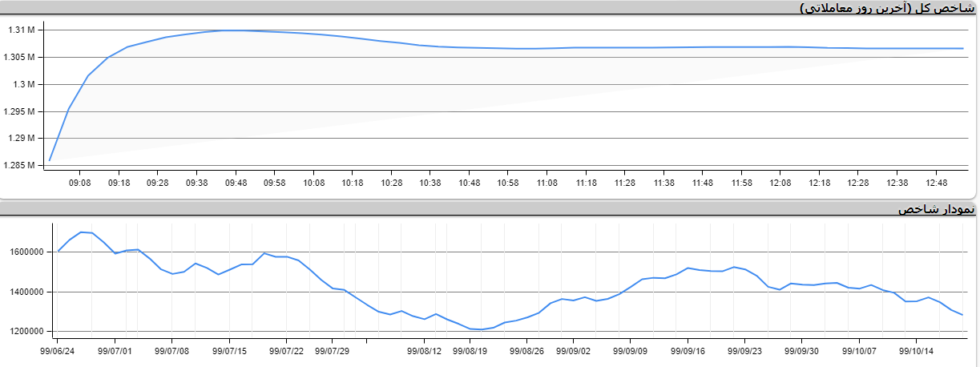Click the 99/06/24 date label
Image resolution: width=980 pixels, height=367 pixels.
(x=58, y=350)
